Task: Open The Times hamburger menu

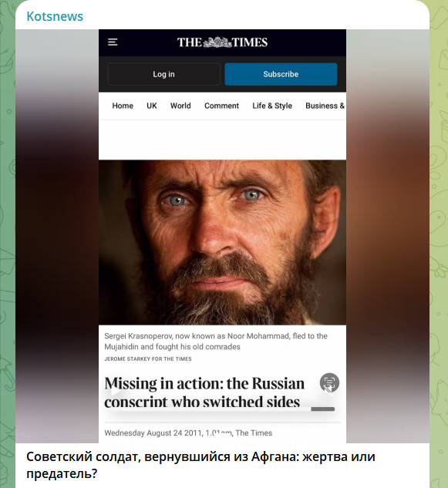Action: pos(113,42)
